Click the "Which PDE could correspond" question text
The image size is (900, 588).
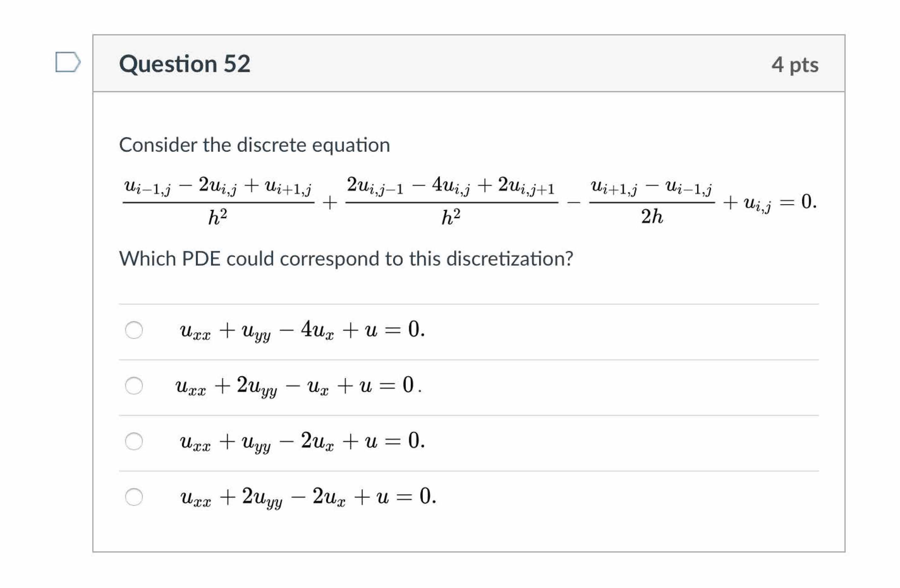point(346,259)
